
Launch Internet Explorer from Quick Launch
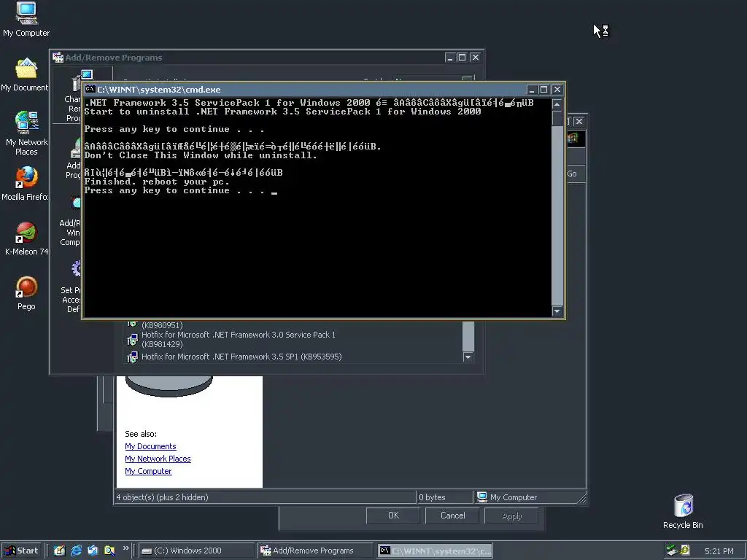point(76,551)
